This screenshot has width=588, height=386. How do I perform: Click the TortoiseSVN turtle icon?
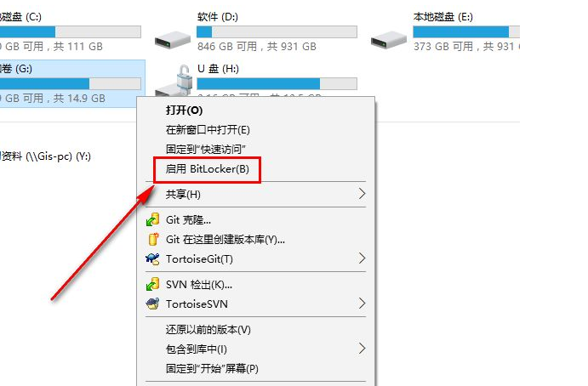pos(152,304)
